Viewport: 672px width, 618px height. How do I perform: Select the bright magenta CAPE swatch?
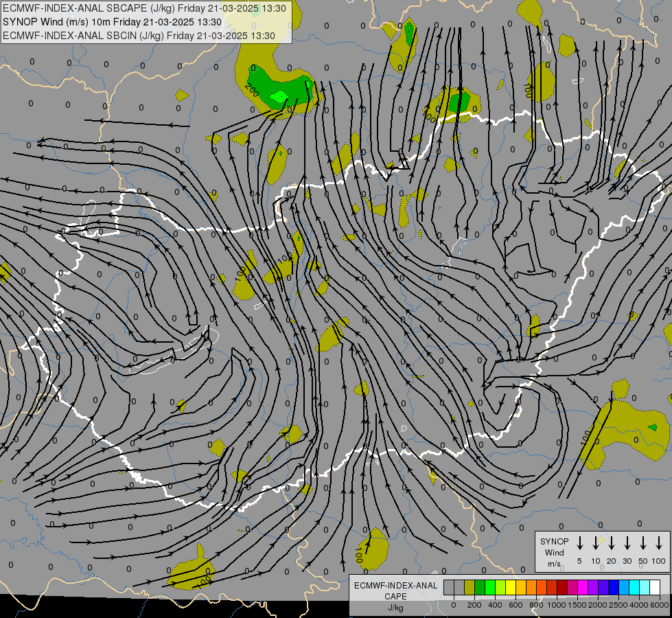(583, 587)
